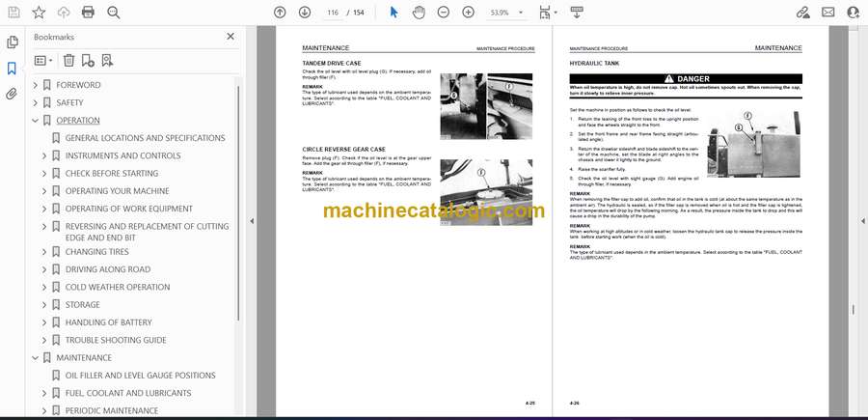Share a link to the file
The image size is (868, 420).
pos(803,13)
